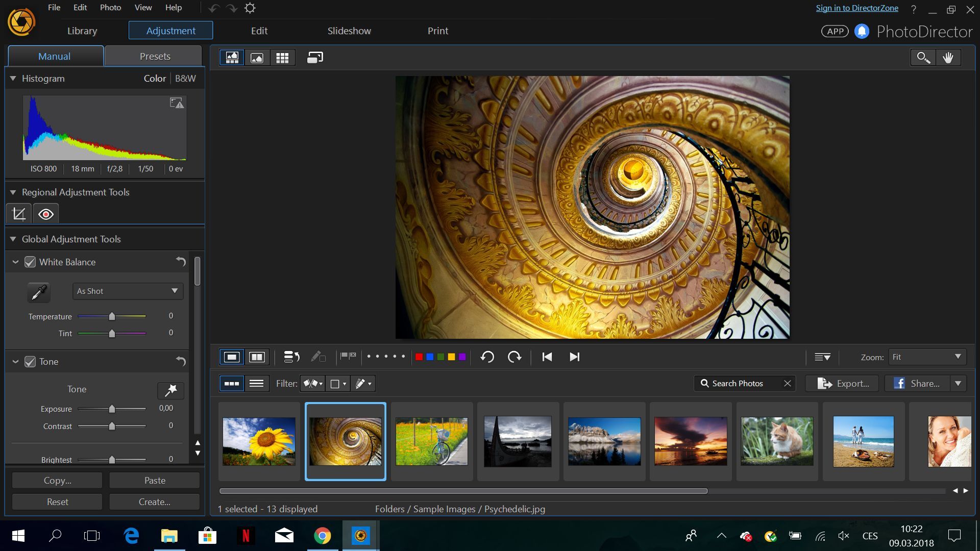Tag the photo with the red color label
980x551 pixels.
coord(419,357)
